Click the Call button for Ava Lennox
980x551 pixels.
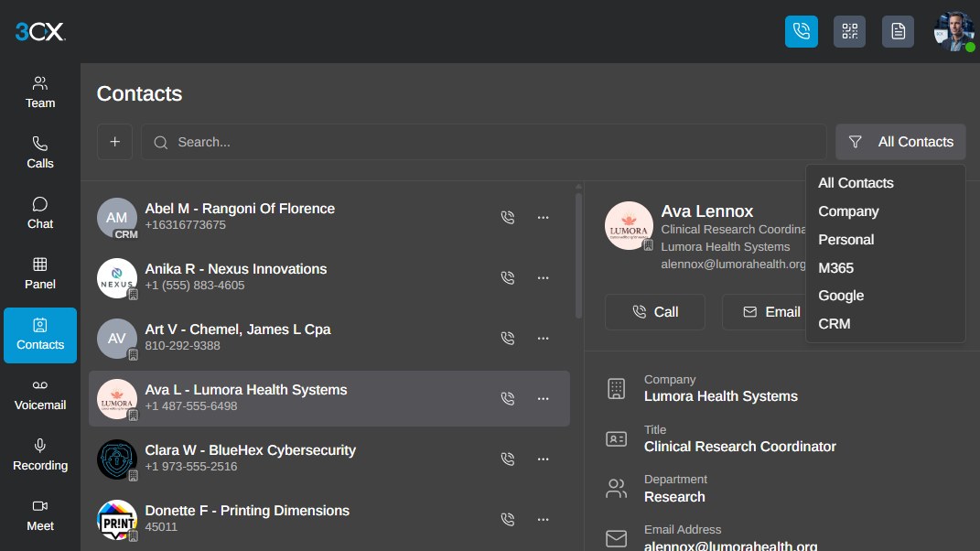[655, 312]
